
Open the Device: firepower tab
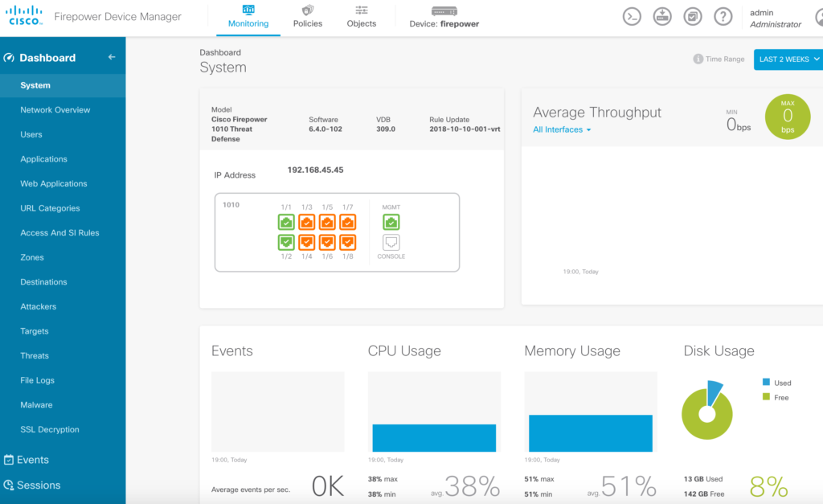click(x=444, y=17)
